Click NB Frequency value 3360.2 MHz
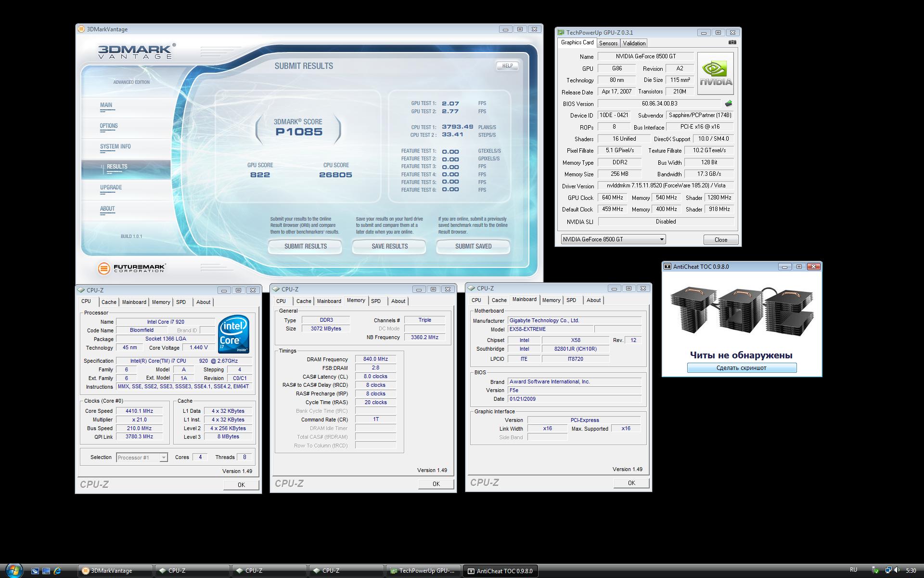This screenshot has width=924, height=578. coord(424,337)
